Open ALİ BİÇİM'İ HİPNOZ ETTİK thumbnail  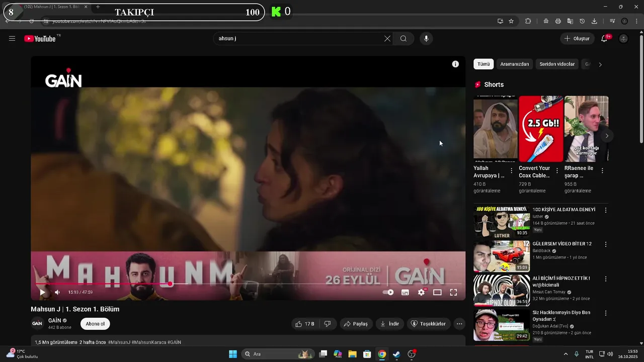pyautogui.click(x=502, y=290)
